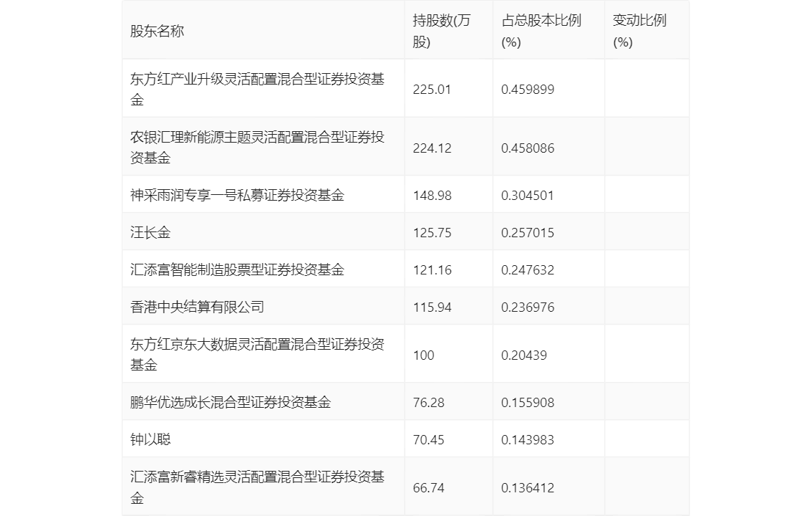Screen dimensions: 812x516
Task: Select the 225.01 shares value
Action: point(432,90)
